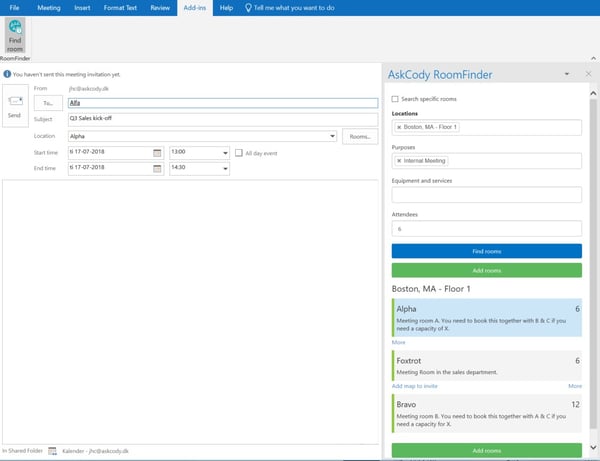The width and height of the screenshot is (600, 461).
Task: Open the Help tab
Action: pos(226,8)
